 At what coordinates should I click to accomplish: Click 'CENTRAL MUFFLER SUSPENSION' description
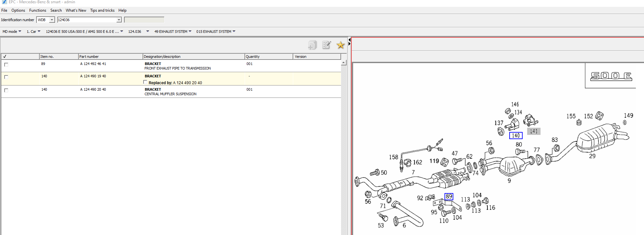click(171, 94)
